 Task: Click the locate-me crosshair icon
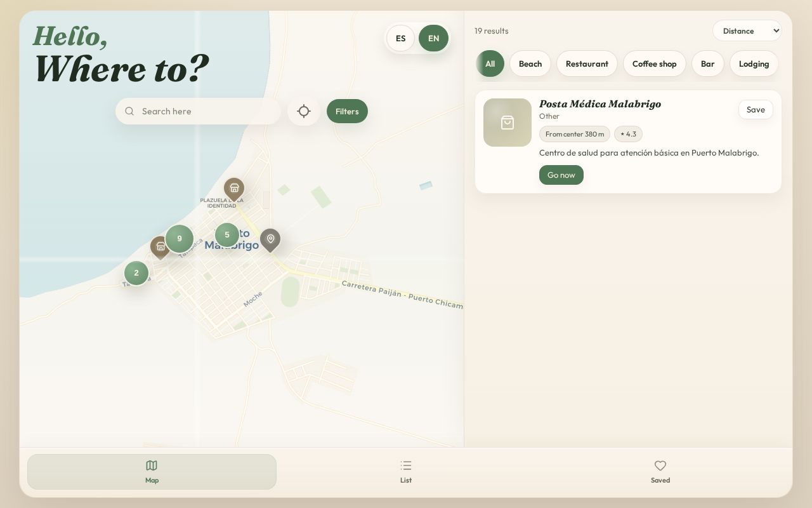304,111
